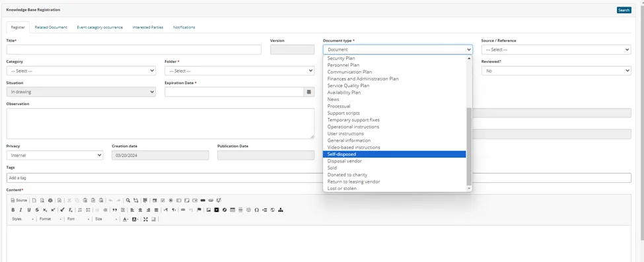
Task: Click the New Page editor icon
Action: 34,201
